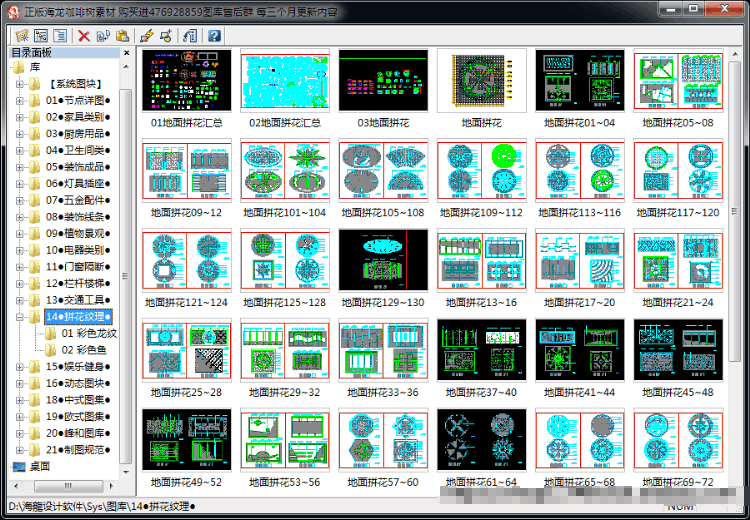Click the red X delete icon
The image size is (750, 520).
pyautogui.click(x=84, y=35)
